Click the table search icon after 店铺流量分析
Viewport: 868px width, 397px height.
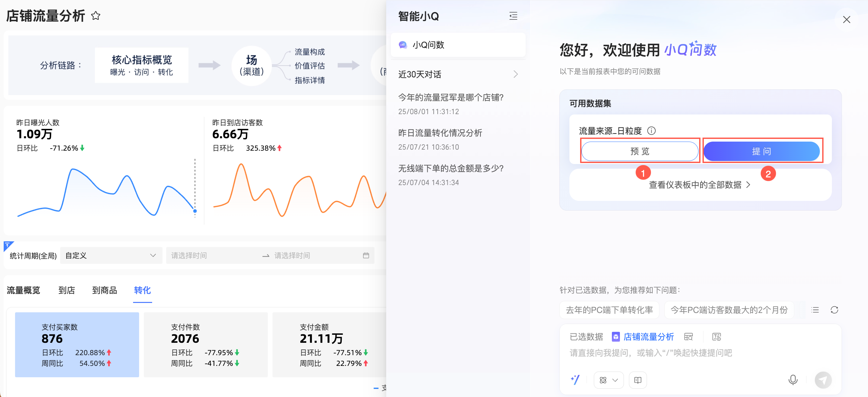click(x=688, y=337)
